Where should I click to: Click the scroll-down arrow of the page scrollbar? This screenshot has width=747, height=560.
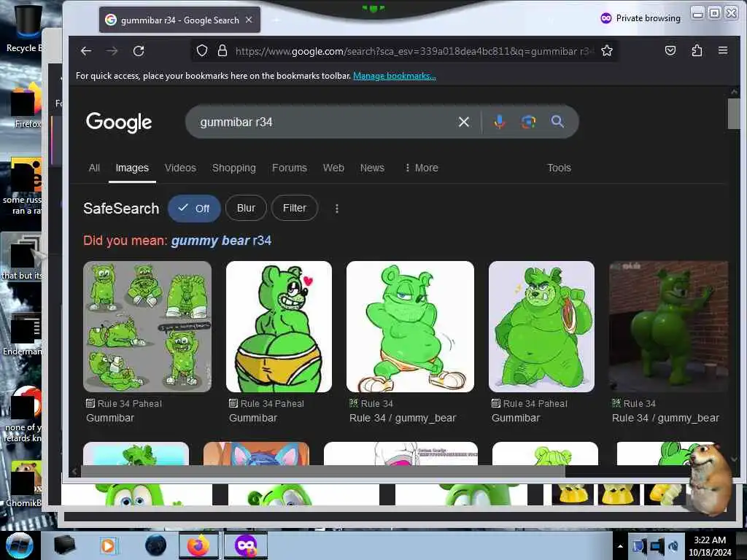(x=734, y=459)
